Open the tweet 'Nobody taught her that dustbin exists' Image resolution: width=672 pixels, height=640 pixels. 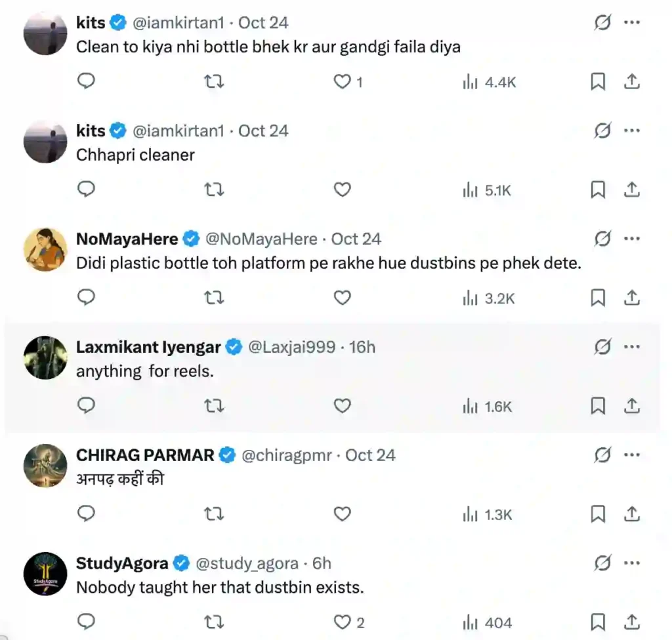pyautogui.click(x=220, y=587)
